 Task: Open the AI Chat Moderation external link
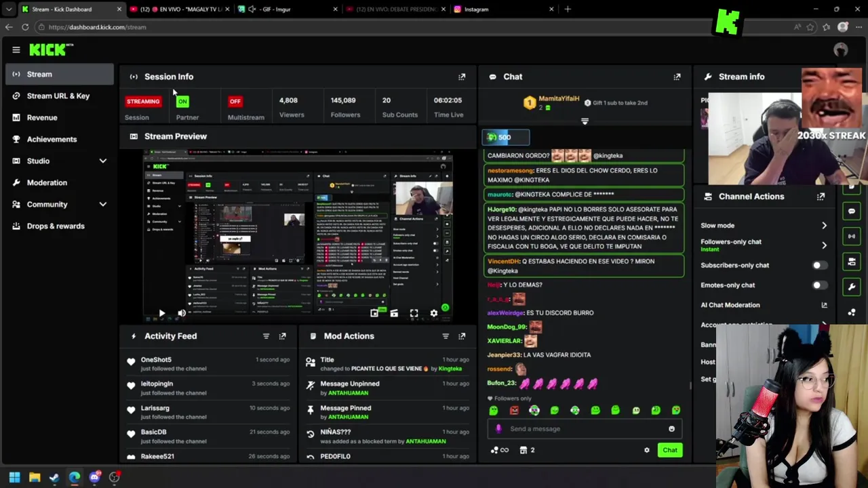pyautogui.click(x=824, y=305)
